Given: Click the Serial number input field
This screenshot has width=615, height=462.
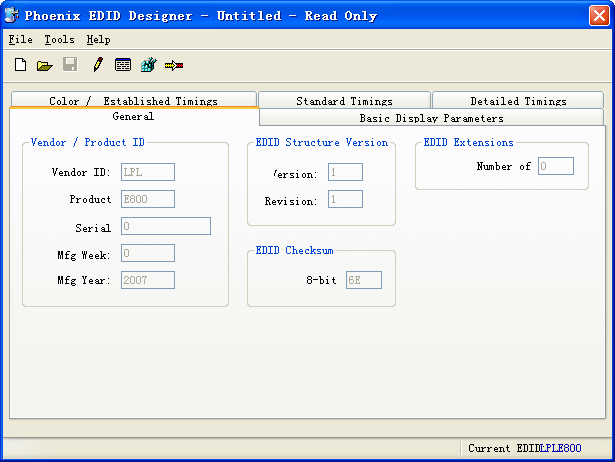Looking at the screenshot, I should (x=166, y=226).
